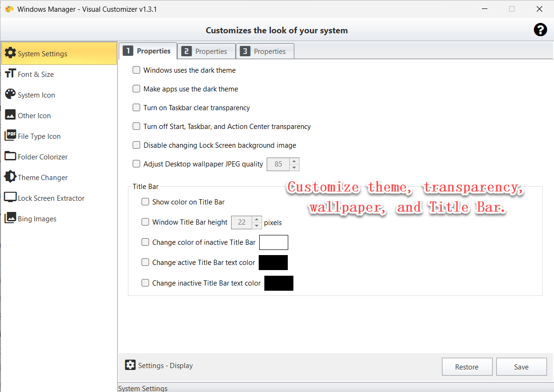Click the Bing Images gallery icon

click(10, 218)
